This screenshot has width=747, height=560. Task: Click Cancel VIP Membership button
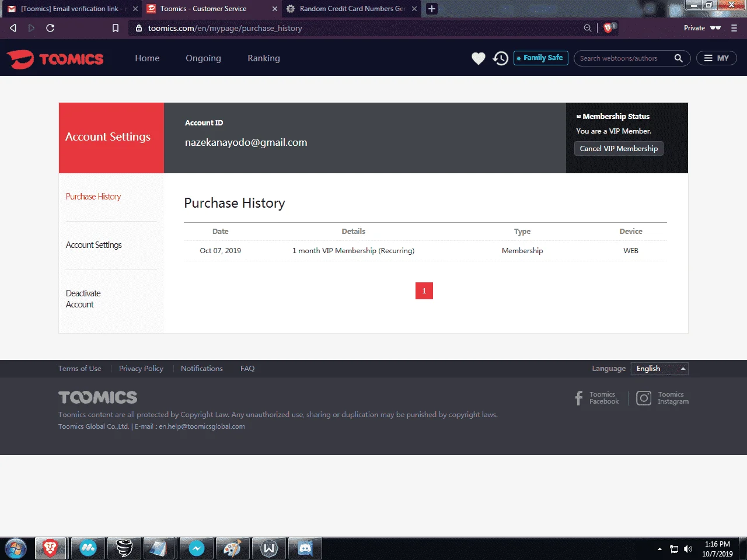(x=619, y=149)
